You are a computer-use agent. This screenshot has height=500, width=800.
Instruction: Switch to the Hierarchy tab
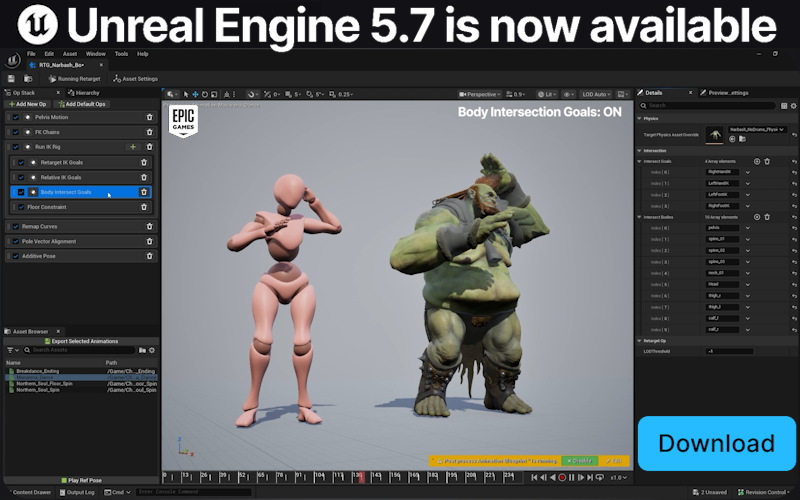pyautogui.click(x=80, y=92)
